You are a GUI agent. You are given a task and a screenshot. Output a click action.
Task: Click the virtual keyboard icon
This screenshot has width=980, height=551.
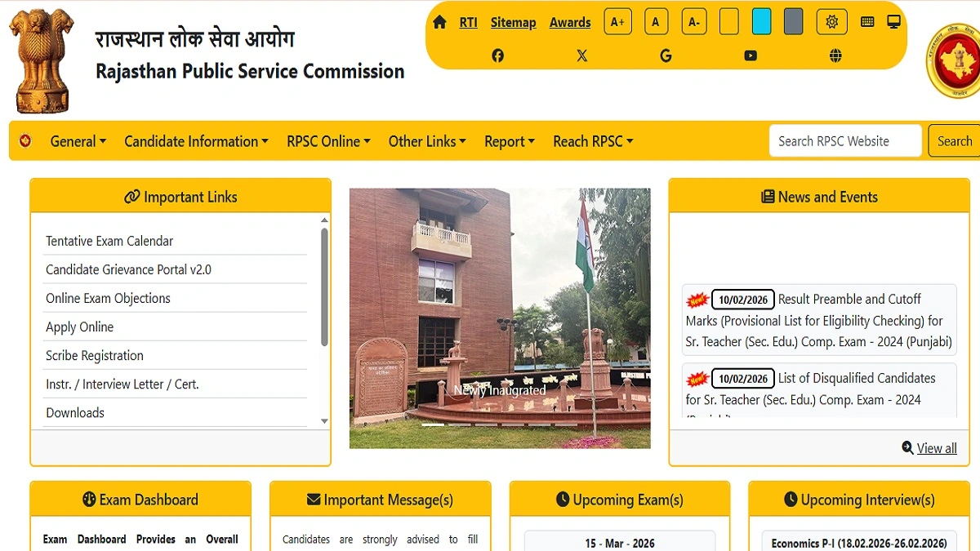coord(866,21)
